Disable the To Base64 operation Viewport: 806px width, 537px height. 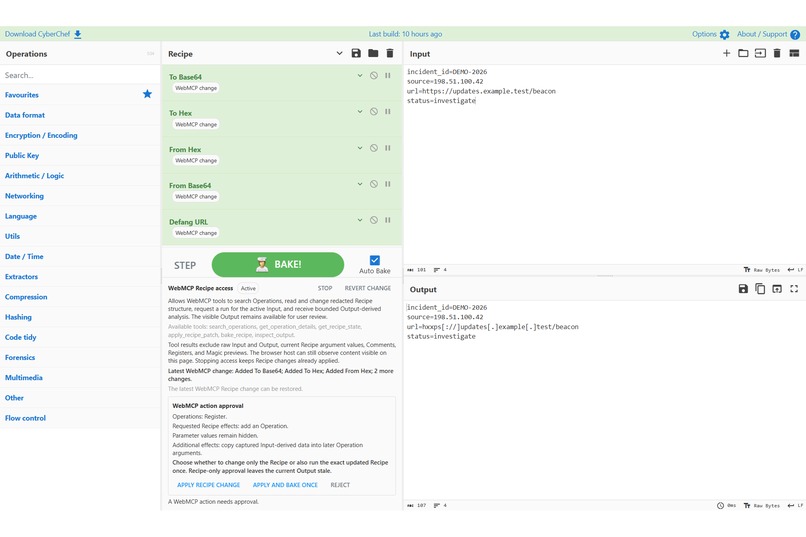pos(374,76)
